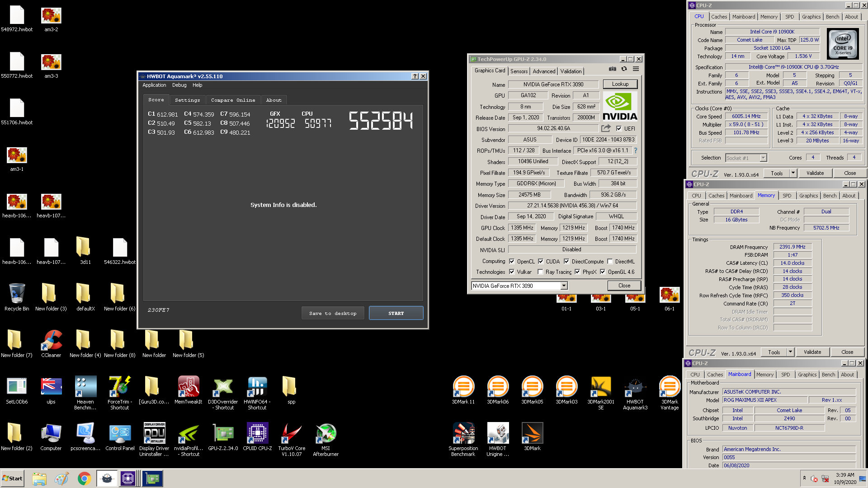Open HWBOT Aquamark3 desktop shortcut
The height and width of the screenshot is (488, 868).
click(x=635, y=393)
